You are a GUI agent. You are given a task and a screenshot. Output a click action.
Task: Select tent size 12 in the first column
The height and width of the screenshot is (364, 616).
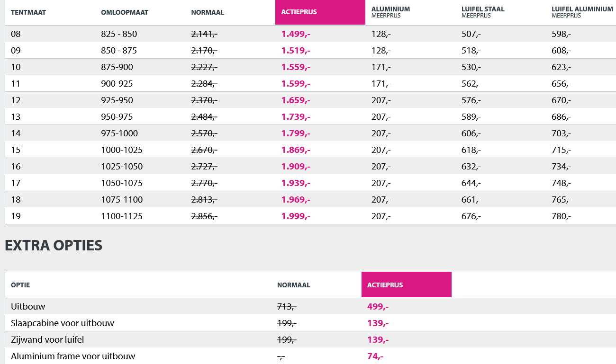tap(16, 100)
